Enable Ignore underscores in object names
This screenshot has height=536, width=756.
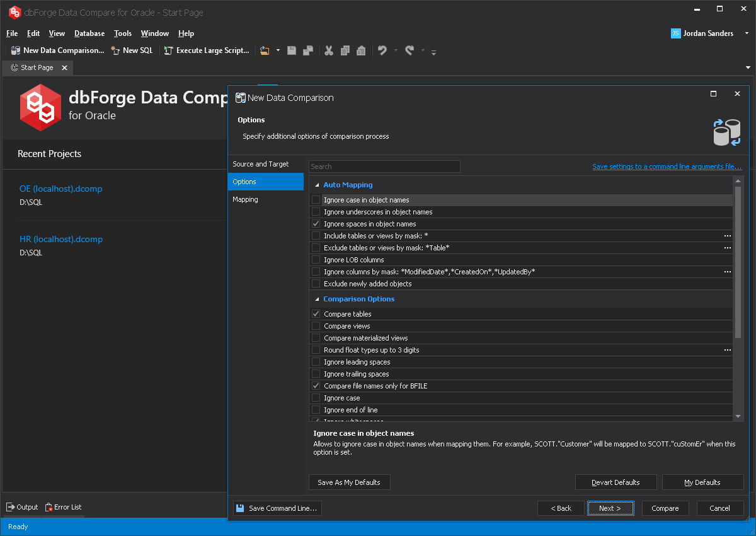click(316, 212)
